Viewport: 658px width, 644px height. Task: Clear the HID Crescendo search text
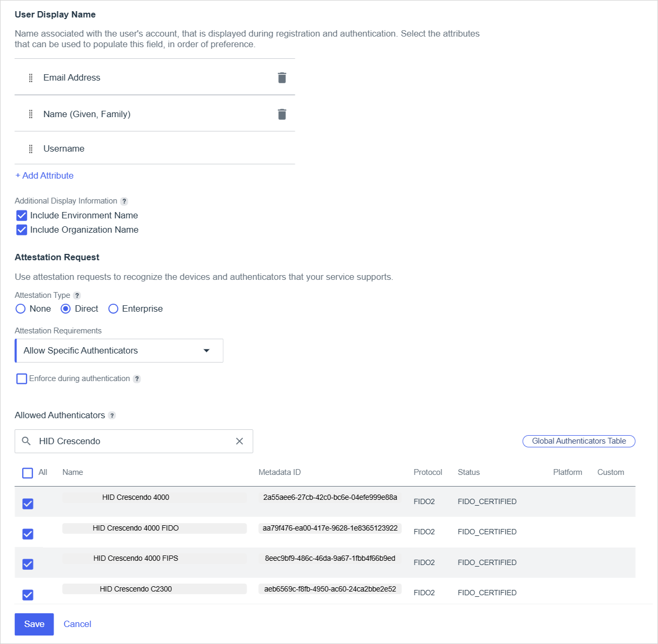tap(240, 441)
